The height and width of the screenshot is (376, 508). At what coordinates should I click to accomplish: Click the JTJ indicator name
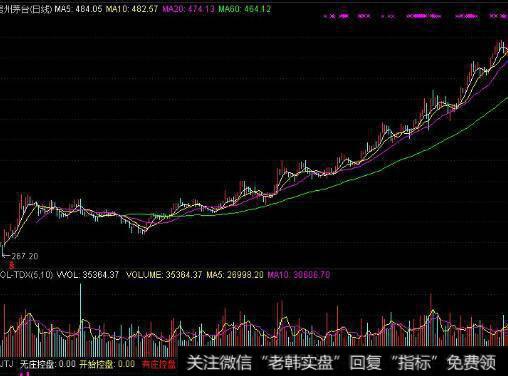[6, 363]
